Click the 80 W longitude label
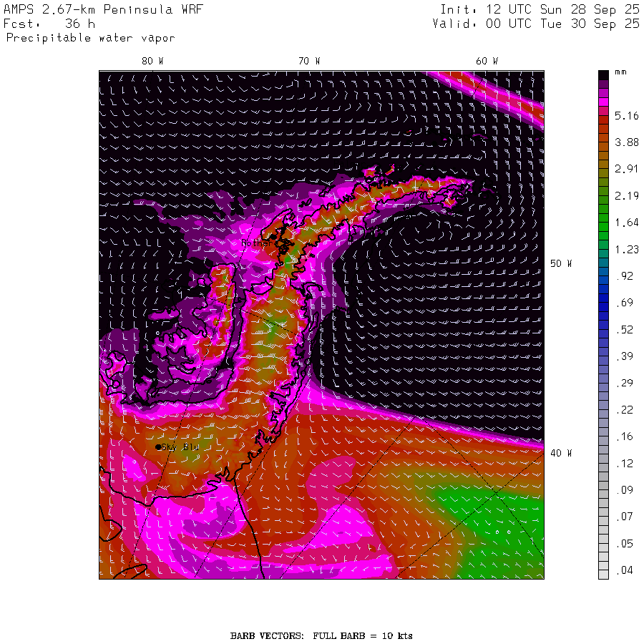Image resolution: width=644 pixels, height=644 pixels. tap(152, 62)
